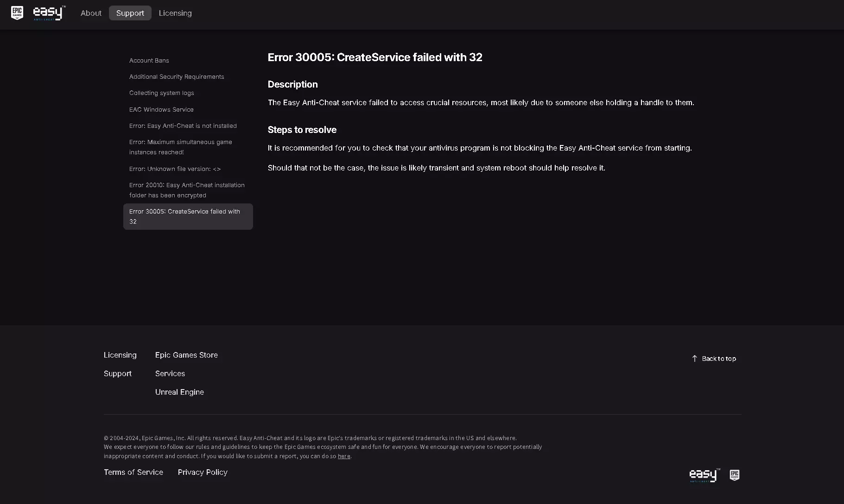Click the Back to top arrow icon

(694, 359)
